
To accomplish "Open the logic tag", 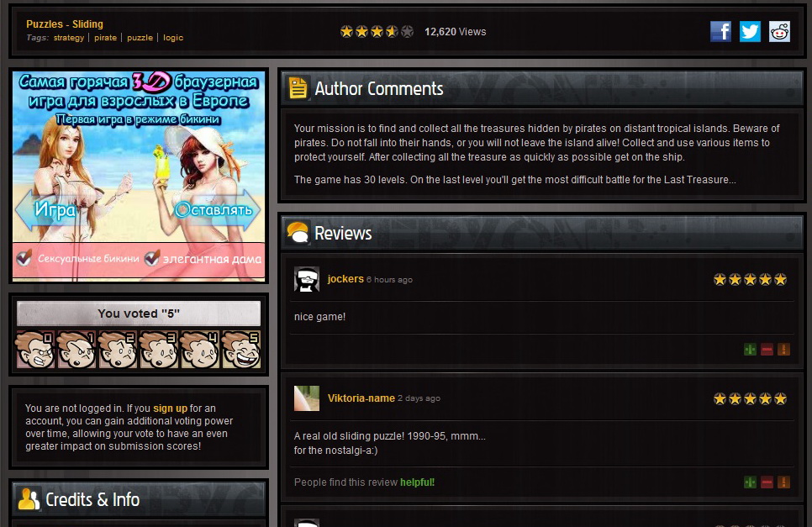I will tap(173, 38).
